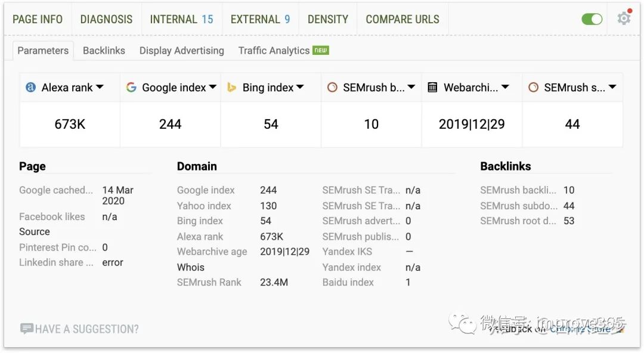Expand the Bing index dropdown arrow

pos(300,87)
